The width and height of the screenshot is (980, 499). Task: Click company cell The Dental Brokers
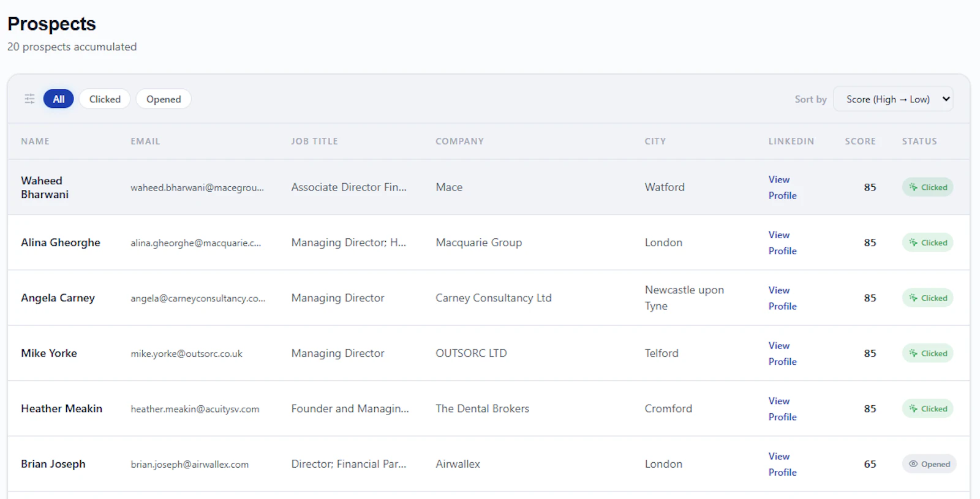point(482,408)
